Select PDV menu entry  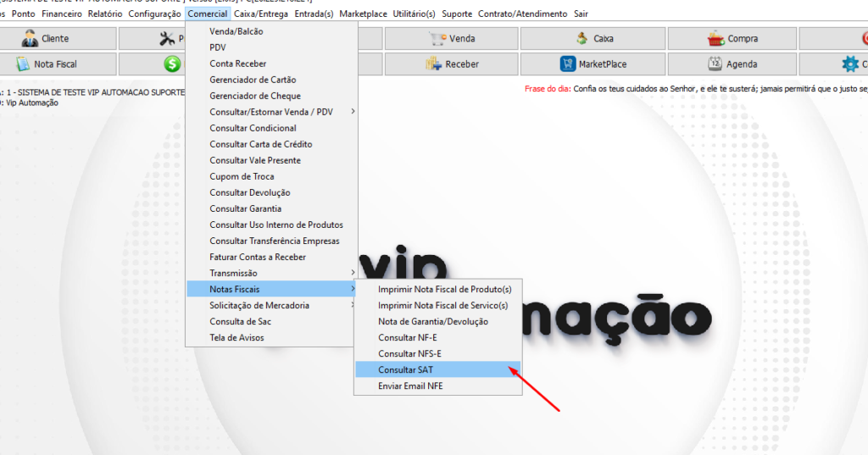click(x=271, y=47)
